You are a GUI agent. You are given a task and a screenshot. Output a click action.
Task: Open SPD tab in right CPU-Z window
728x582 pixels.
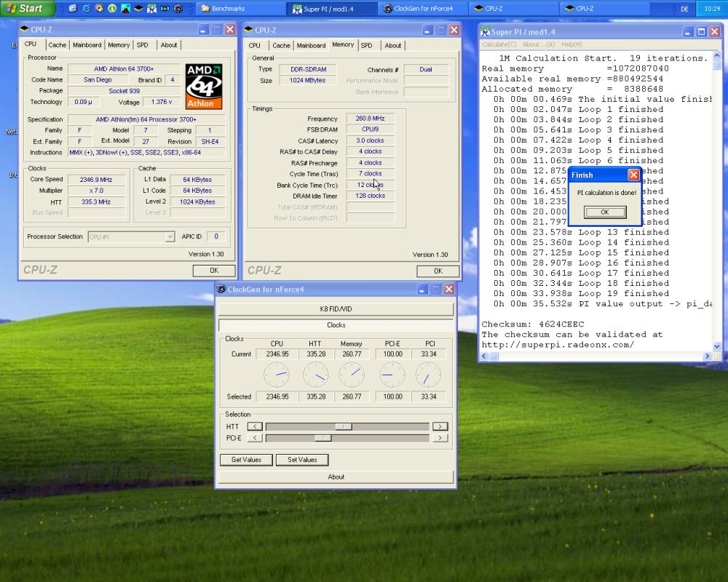pos(366,46)
